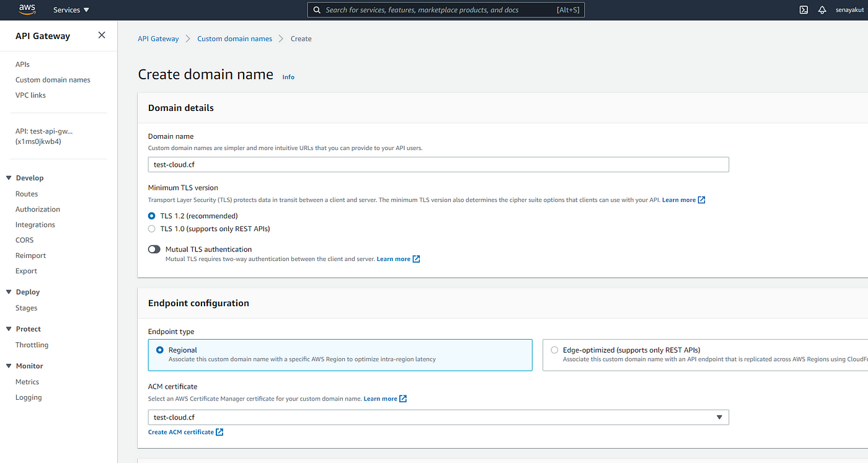Open the ACM certificate dropdown

click(719, 417)
